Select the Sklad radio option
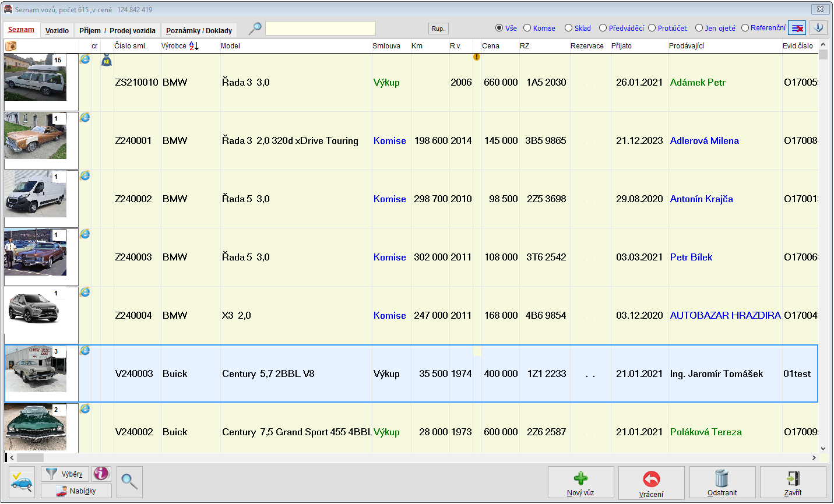834x504 pixels. tap(569, 28)
